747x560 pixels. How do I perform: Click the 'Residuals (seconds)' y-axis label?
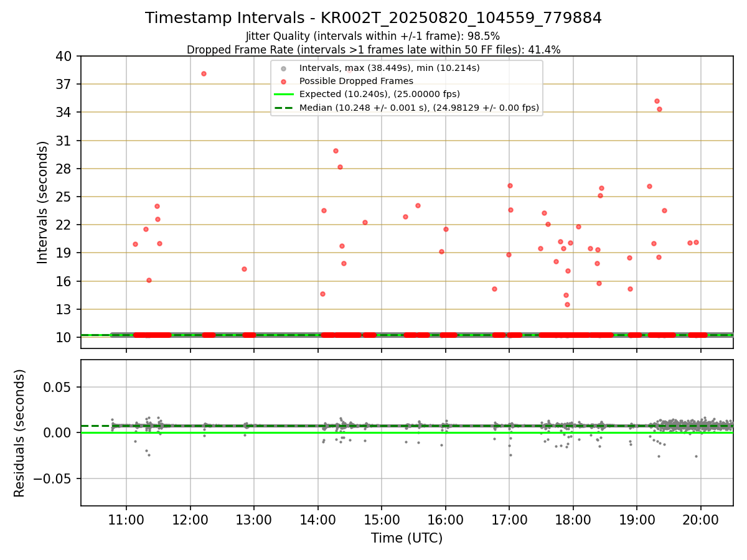(x=20, y=432)
